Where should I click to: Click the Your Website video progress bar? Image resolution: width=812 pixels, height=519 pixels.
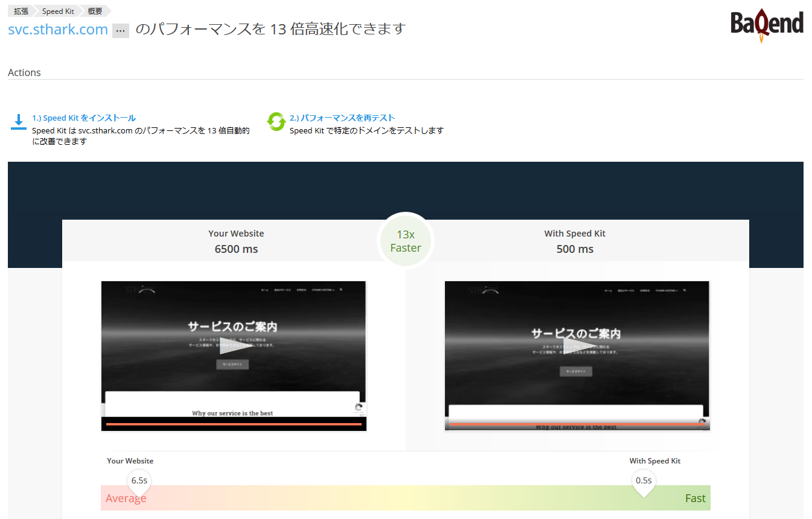click(234, 424)
